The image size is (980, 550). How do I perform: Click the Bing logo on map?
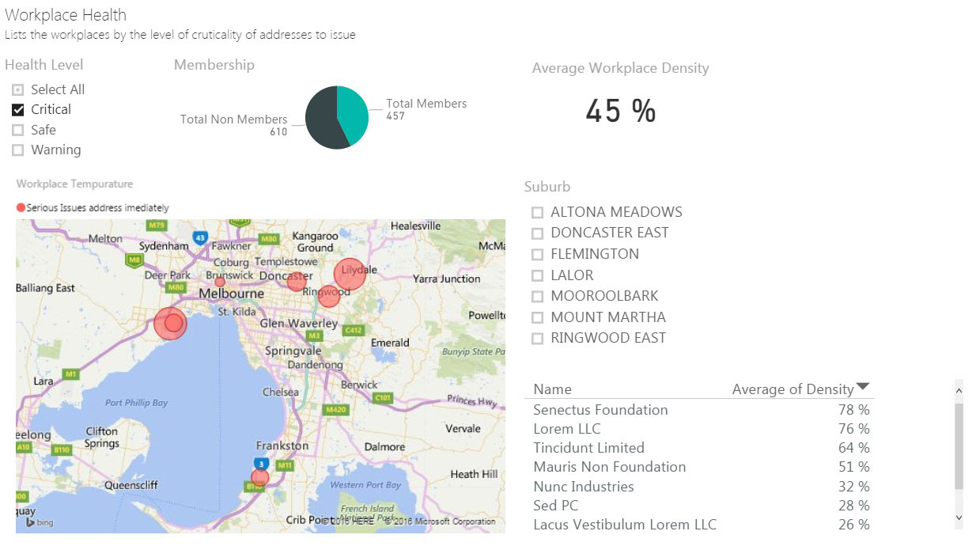pyautogui.click(x=39, y=522)
